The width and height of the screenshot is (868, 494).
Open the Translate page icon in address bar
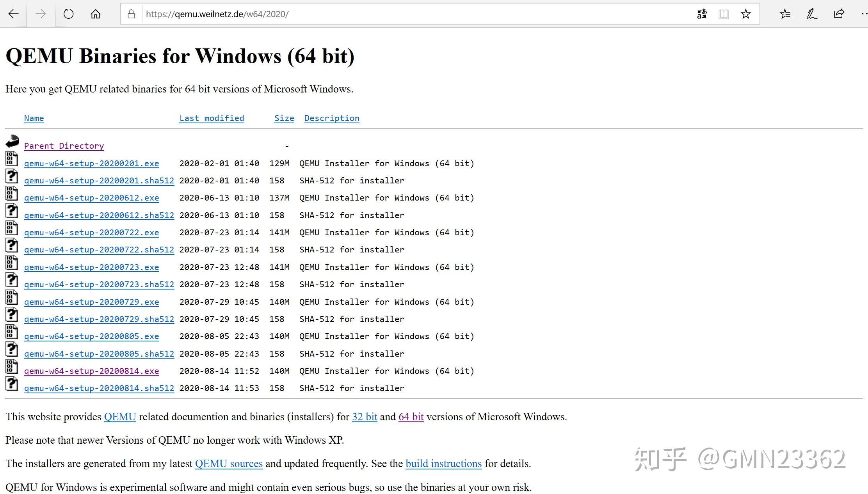701,14
